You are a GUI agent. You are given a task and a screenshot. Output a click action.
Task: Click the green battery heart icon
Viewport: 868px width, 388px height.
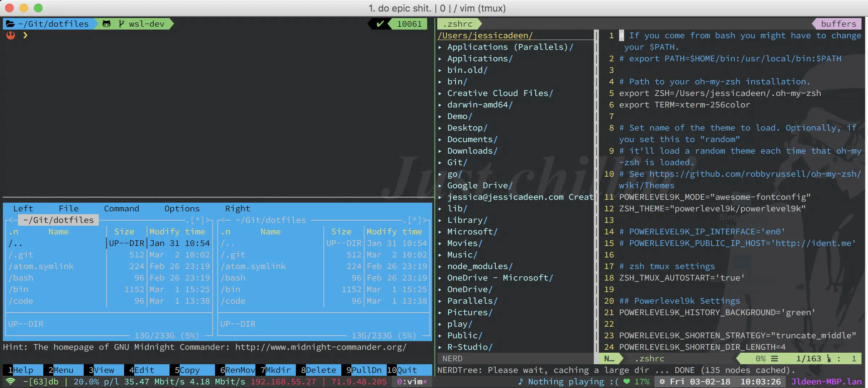(627, 382)
